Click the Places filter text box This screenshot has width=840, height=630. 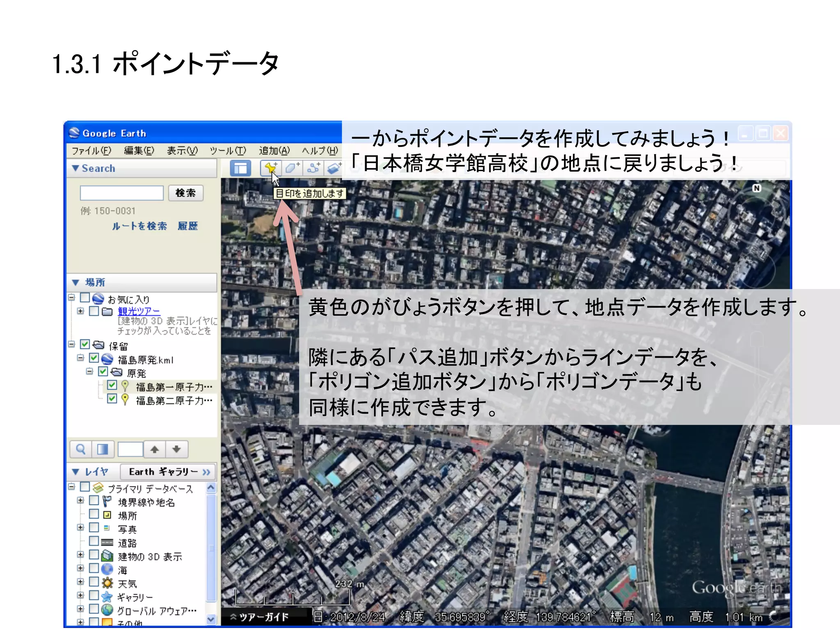click(130, 449)
